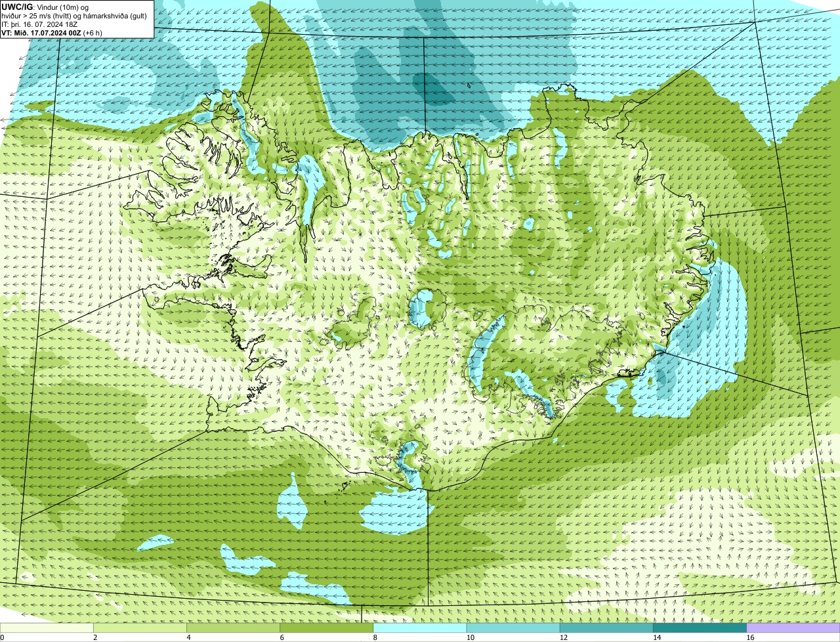The height and width of the screenshot is (642, 840).
Task: Click the "IT: þri. 16. 07. 2024 18Z" line
Action: pyautogui.click(x=40, y=24)
